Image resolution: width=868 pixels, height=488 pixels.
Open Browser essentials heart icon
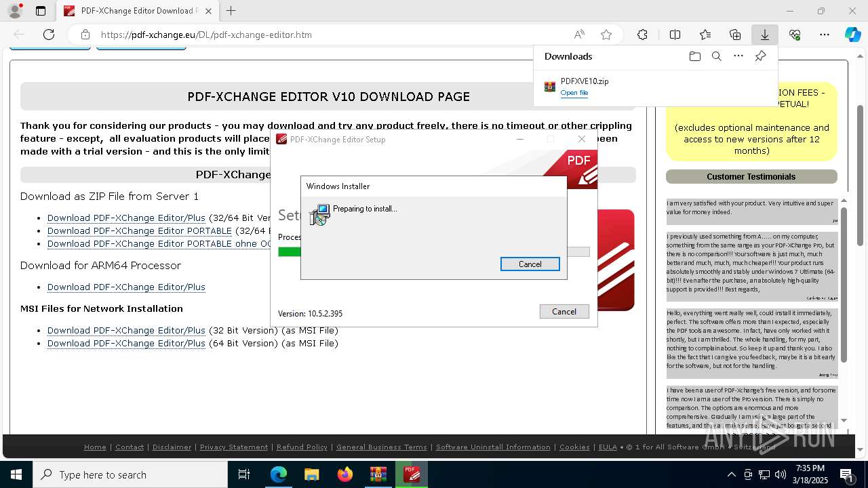[795, 35]
